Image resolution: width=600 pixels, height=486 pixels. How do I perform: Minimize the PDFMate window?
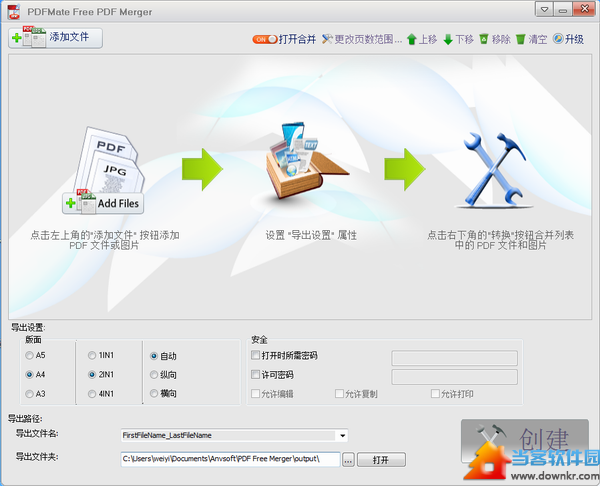pos(563,10)
